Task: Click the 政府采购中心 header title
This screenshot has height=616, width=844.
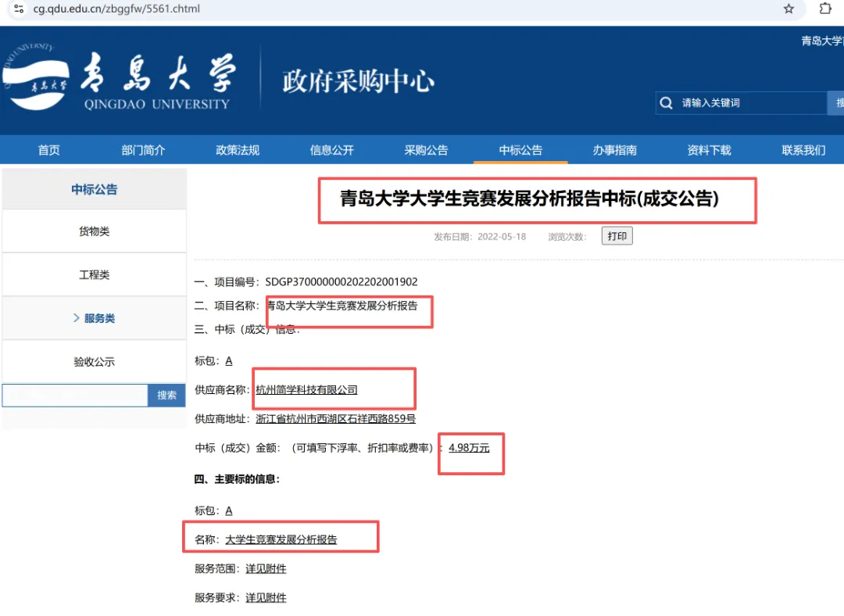Action: coord(358,81)
